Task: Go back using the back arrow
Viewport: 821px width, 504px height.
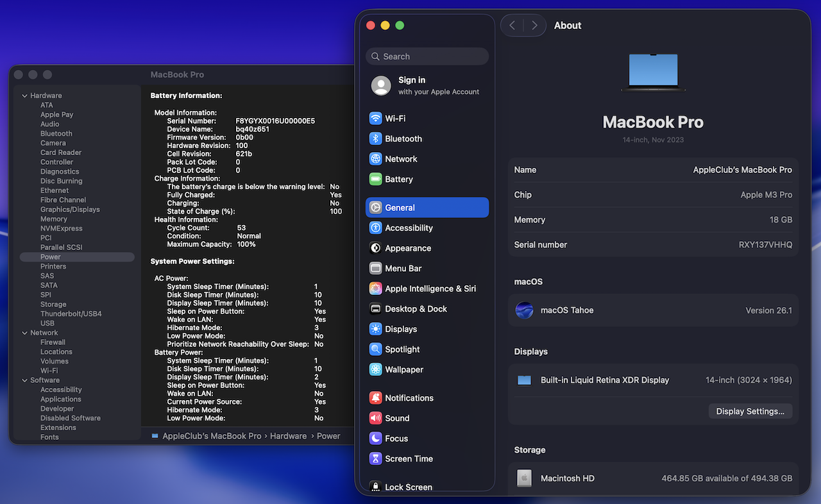Action: [x=512, y=26]
